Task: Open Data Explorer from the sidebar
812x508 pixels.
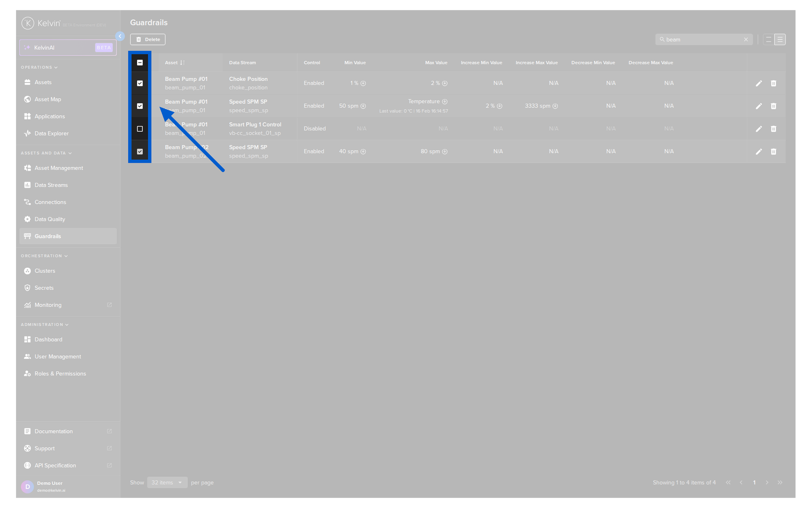Action: (x=52, y=133)
